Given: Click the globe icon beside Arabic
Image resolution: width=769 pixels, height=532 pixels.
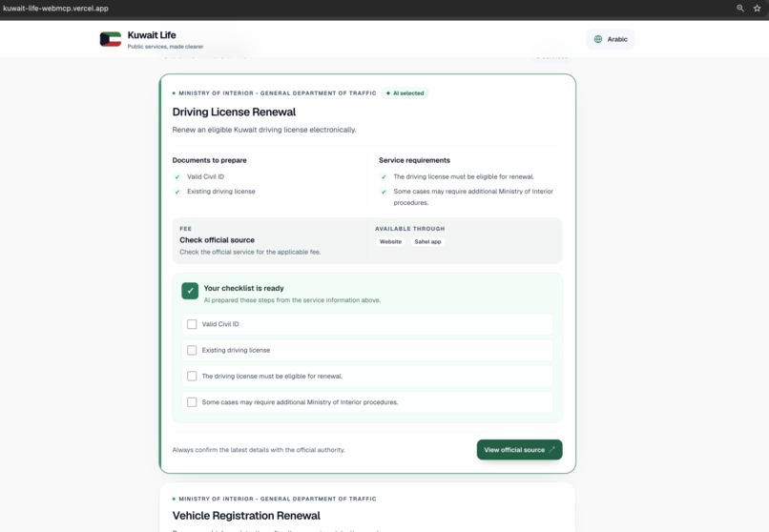Looking at the screenshot, I should (598, 39).
